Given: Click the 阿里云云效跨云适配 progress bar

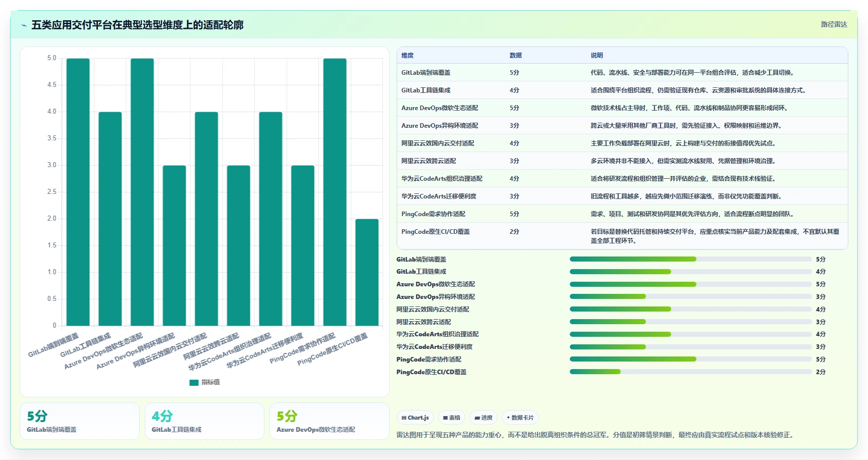Looking at the screenshot, I should click(x=690, y=322).
